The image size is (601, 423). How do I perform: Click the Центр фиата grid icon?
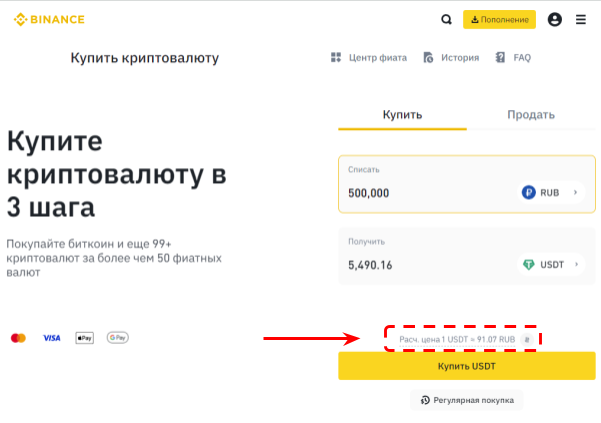[x=336, y=58]
